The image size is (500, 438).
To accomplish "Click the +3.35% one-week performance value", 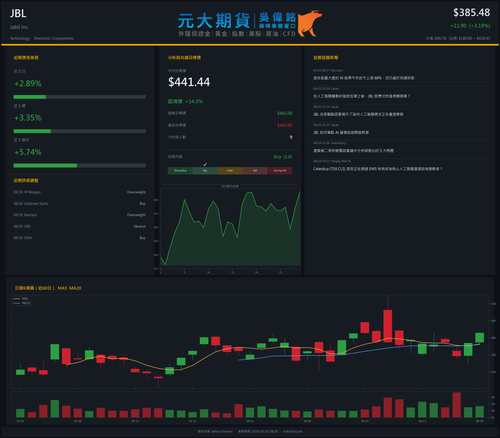I will (x=28, y=118).
